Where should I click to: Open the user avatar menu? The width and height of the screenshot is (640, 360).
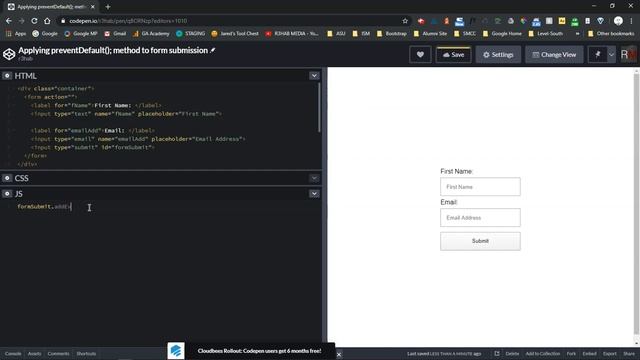pyautogui.click(x=628, y=55)
